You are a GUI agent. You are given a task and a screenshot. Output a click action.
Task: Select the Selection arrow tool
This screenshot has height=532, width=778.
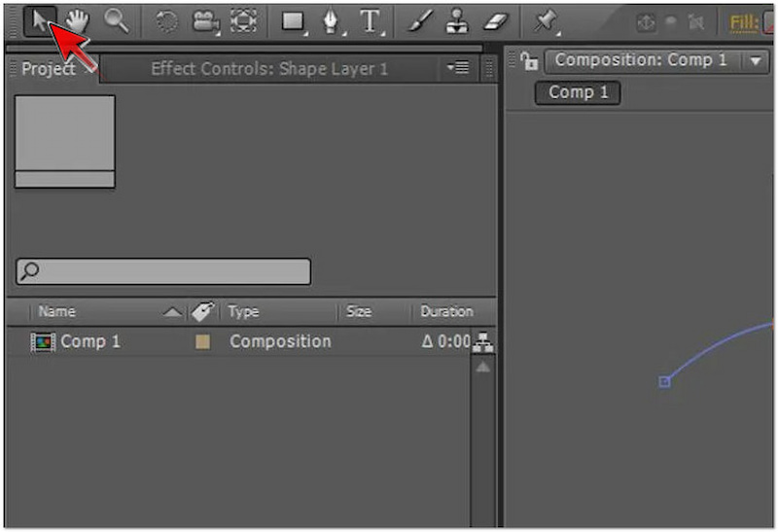(x=39, y=21)
